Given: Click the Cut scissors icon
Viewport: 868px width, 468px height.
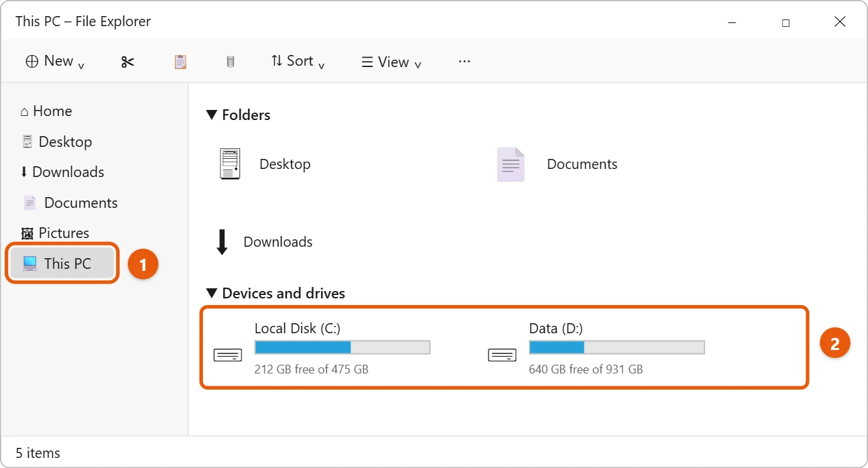Looking at the screenshot, I should click(127, 62).
